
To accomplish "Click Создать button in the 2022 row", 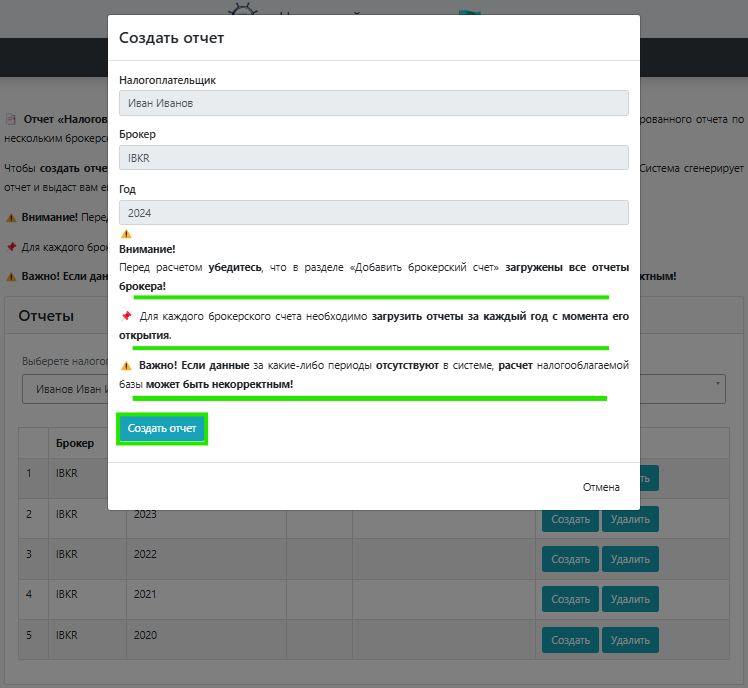I will click(x=570, y=559).
